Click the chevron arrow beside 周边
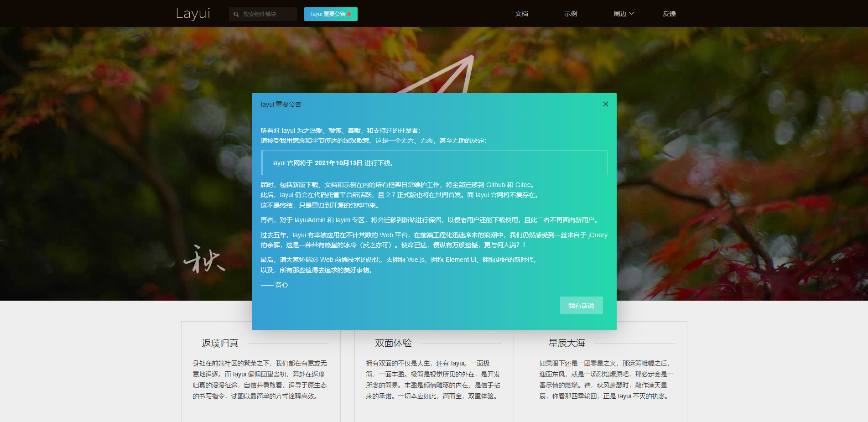The image size is (868, 422). pyautogui.click(x=632, y=14)
